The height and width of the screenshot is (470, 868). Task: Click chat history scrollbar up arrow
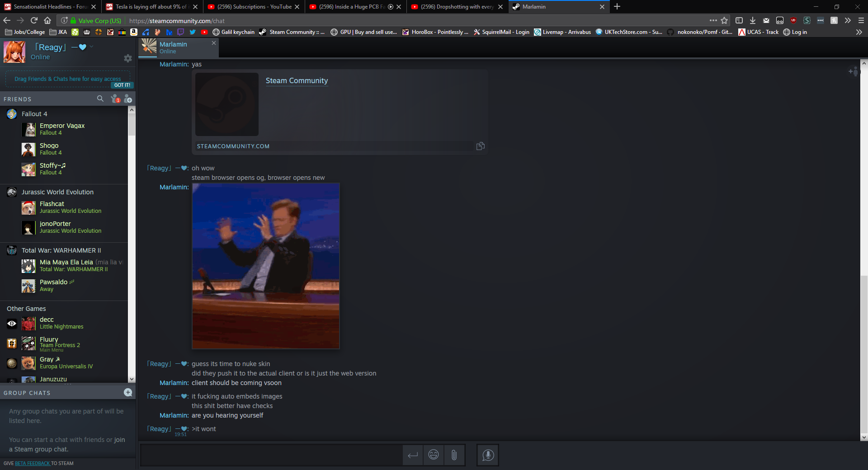864,64
